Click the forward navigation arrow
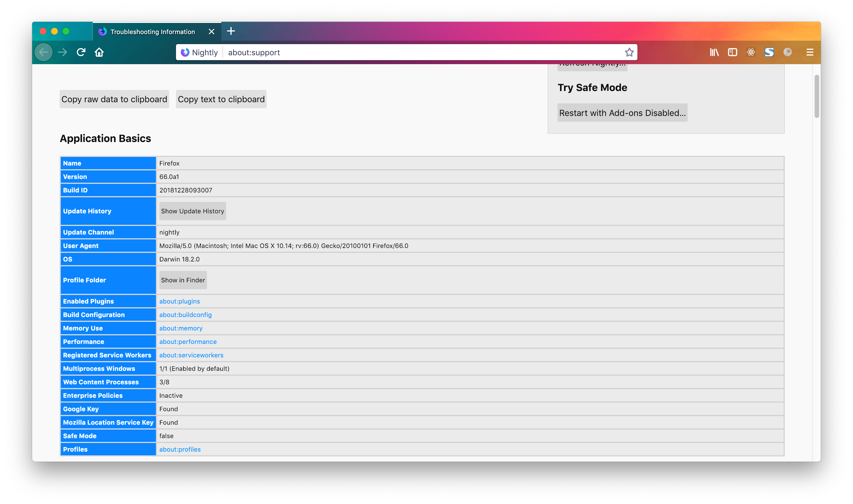The width and height of the screenshot is (853, 504). pyautogui.click(x=62, y=52)
